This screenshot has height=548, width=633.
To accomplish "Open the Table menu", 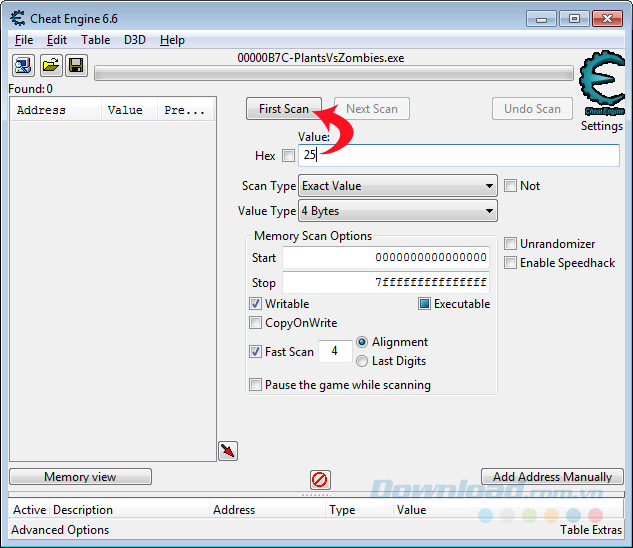I will pos(96,40).
